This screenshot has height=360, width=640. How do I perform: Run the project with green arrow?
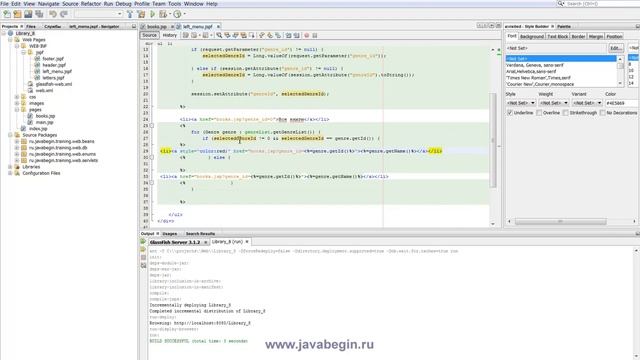point(152,14)
